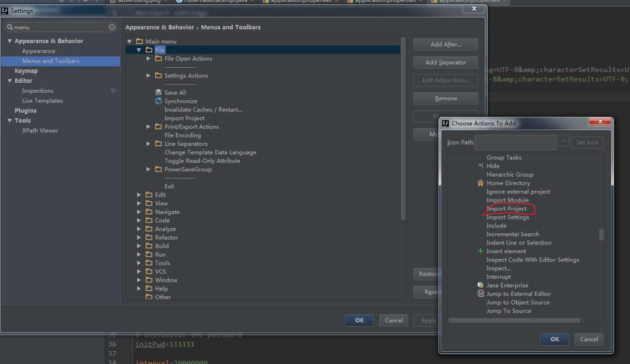Screen dimensions: 630x364
Task: Click the Hide action icon
Action: pyautogui.click(x=481, y=166)
